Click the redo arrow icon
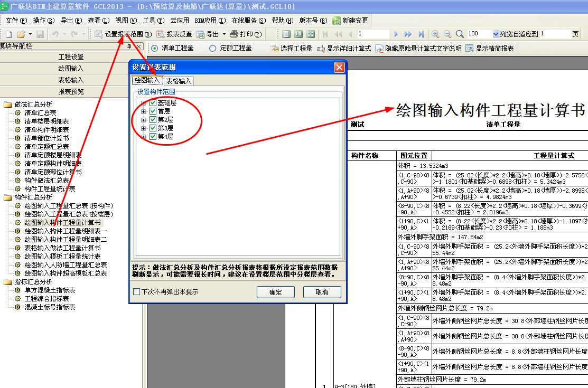Viewport: 588px width, 388px height. 74,34
